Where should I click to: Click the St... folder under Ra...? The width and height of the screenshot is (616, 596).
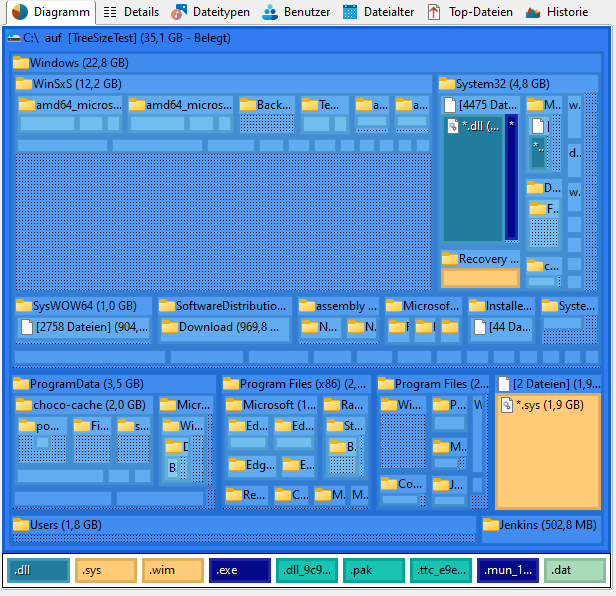pos(345,426)
